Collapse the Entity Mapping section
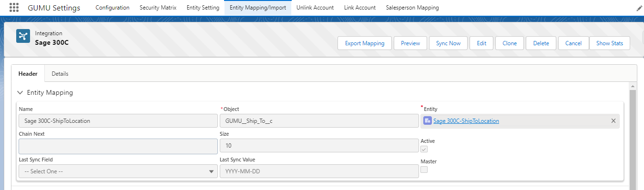 point(20,92)
